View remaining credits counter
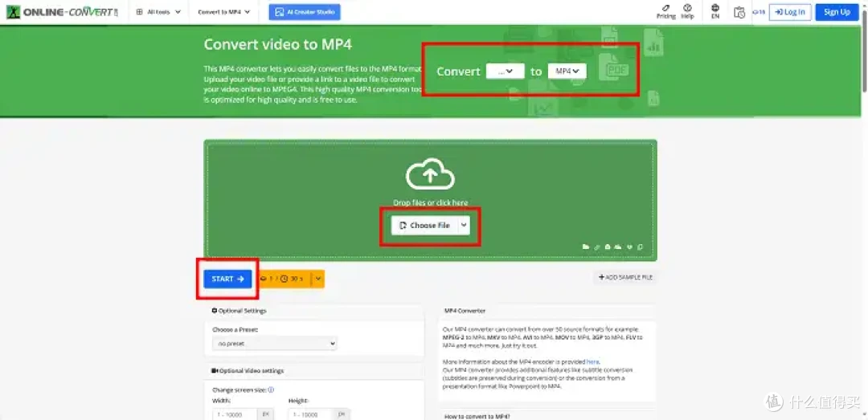 click(x=759, y=12)
